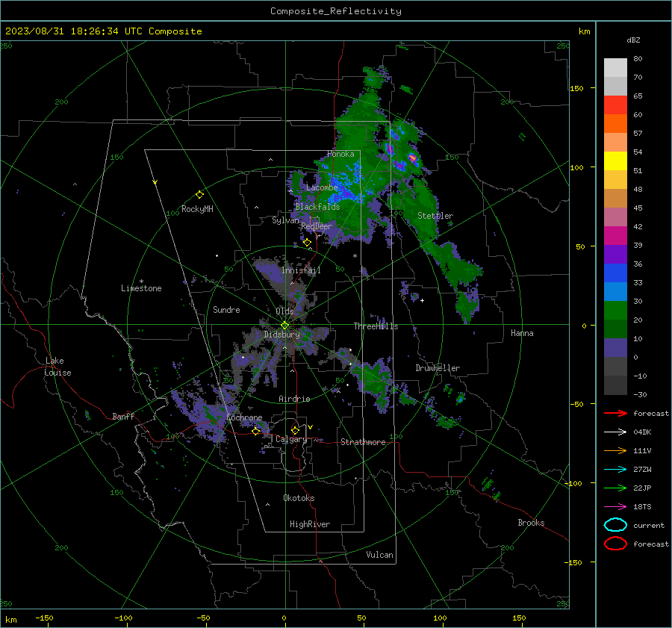Click the Hanna label
The height and width of the screenshot is (628, 672).
coord(522,333)
